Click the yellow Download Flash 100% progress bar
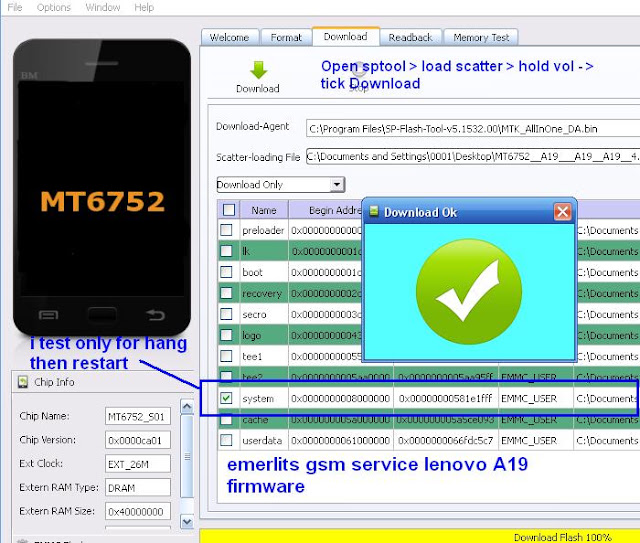 420,536
